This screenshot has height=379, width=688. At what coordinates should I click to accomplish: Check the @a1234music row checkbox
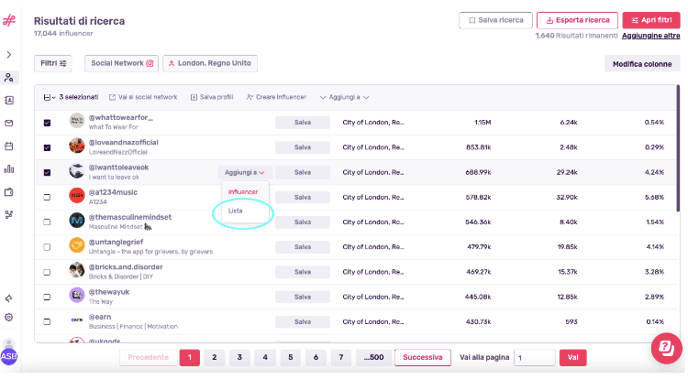47,197
